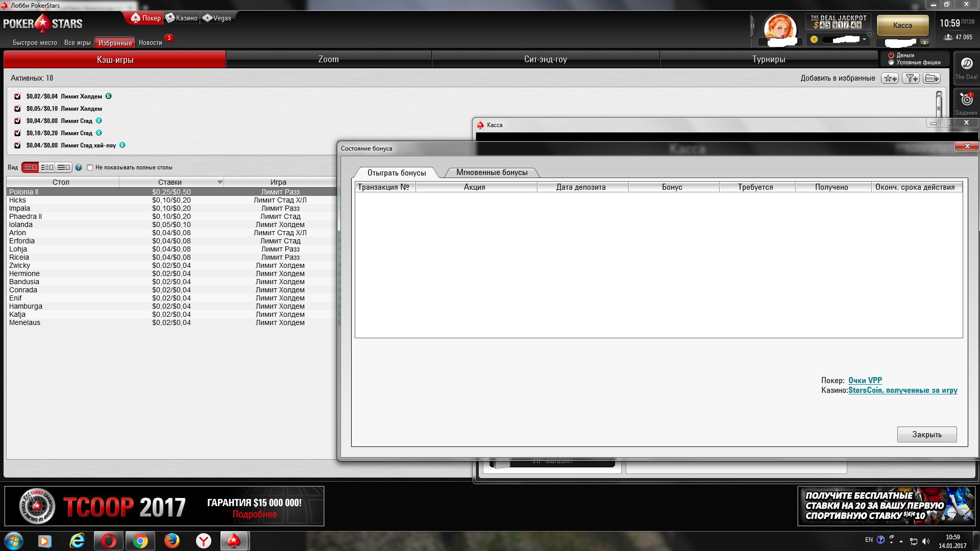Click Подробнее on TCOOP 2017 banner
Image resolution: width=980 pixels, height=551 pixels.
click(255, 514)
